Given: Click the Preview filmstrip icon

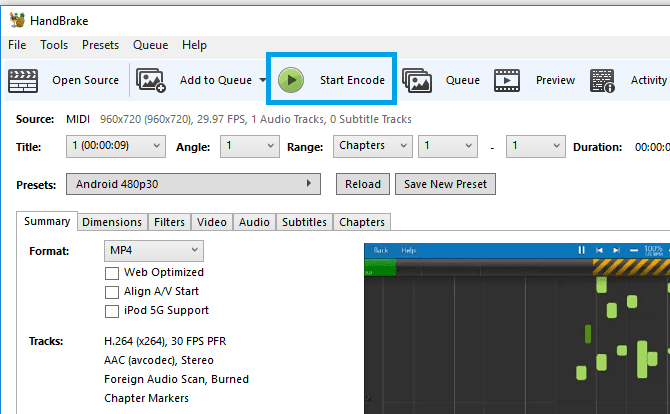Looking at the screenshot, I should click(507, 80).
